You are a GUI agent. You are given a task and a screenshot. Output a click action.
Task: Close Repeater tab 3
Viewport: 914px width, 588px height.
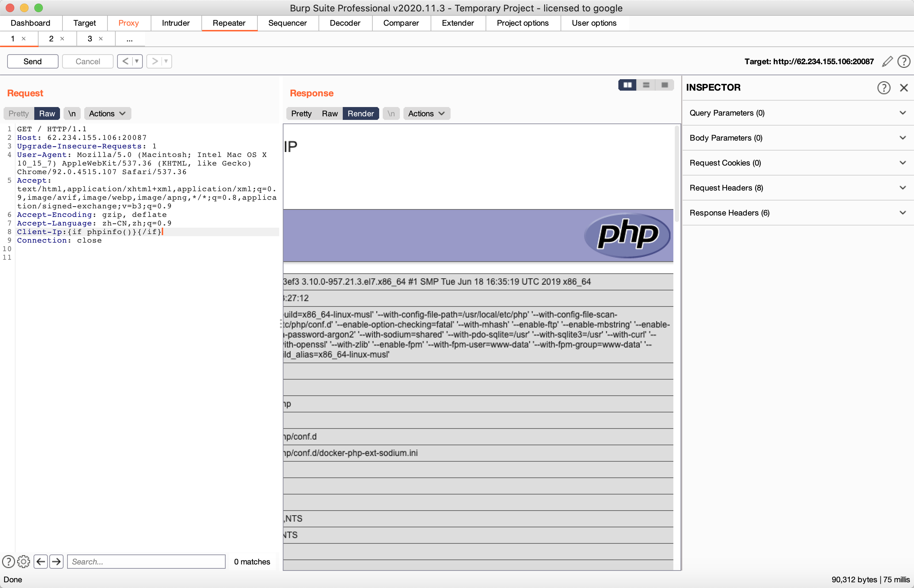point(101,39)
